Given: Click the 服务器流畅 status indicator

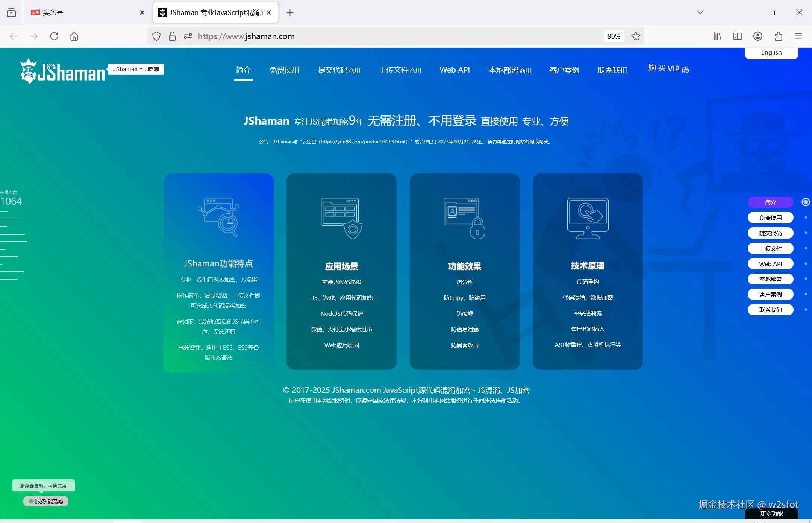Looking at the screenshot, I should tap(45, 501).
